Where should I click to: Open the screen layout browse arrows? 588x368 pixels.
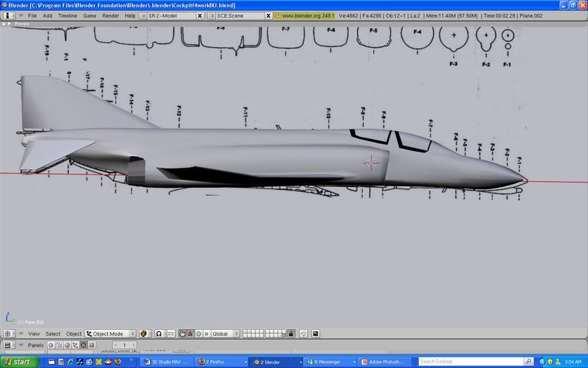[143, 15]
